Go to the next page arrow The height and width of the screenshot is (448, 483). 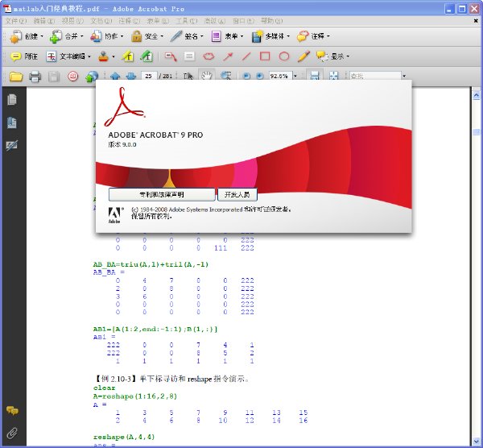click(x=131, y=76)
